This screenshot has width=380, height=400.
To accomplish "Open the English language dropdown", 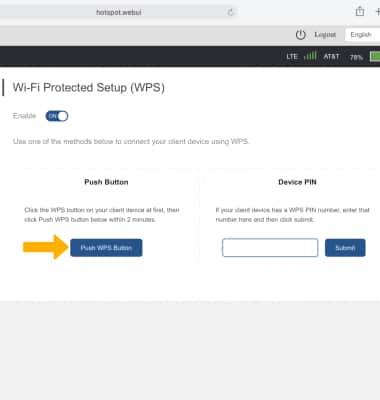I will (x=363, y=35).
